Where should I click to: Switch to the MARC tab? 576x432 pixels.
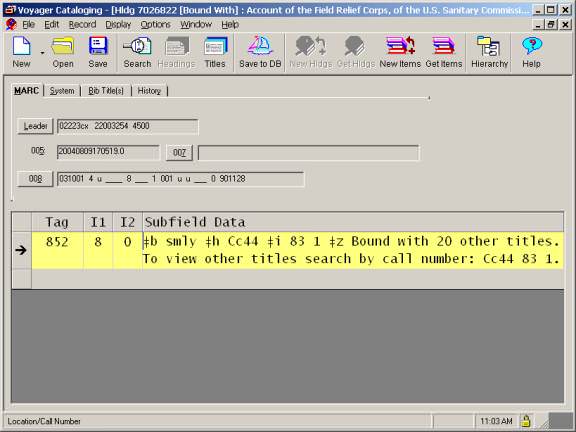coord(26,90)
